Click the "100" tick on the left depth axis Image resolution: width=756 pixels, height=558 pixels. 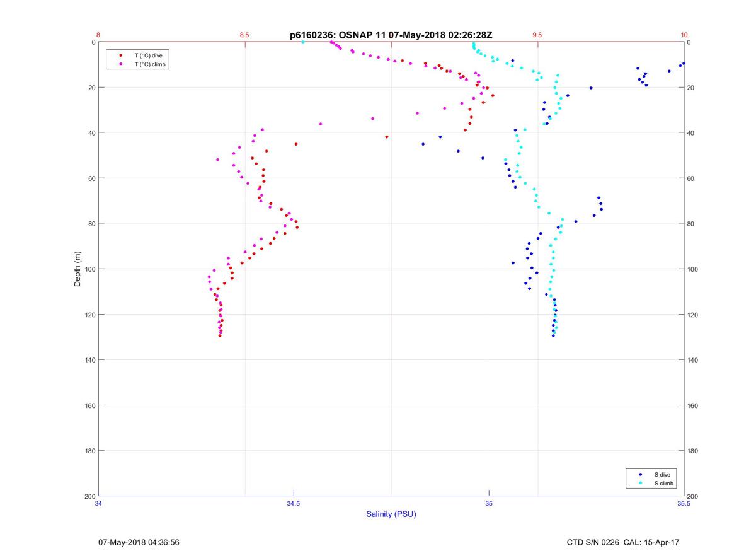pyautogui.click(x=90, y=269)
